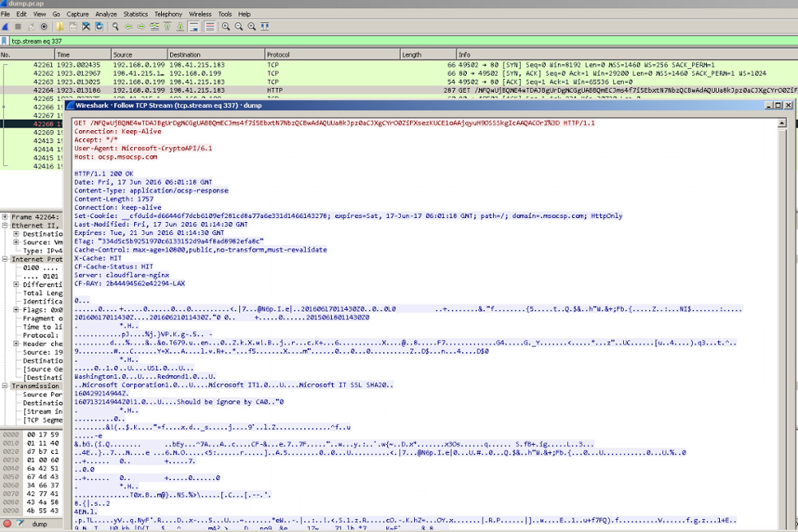Expand the Flags: 0x0 field
798x532 pixels.
click(x=15, y=309)
